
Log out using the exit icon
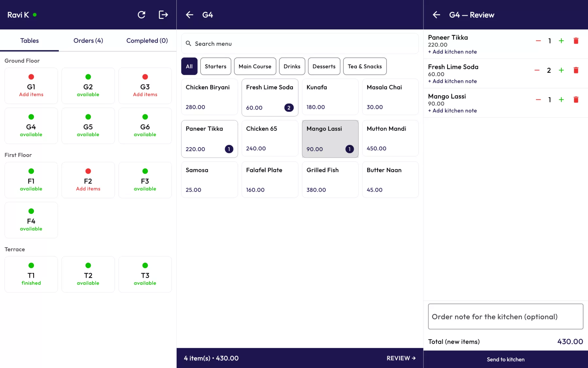click(x=163, y=15)
